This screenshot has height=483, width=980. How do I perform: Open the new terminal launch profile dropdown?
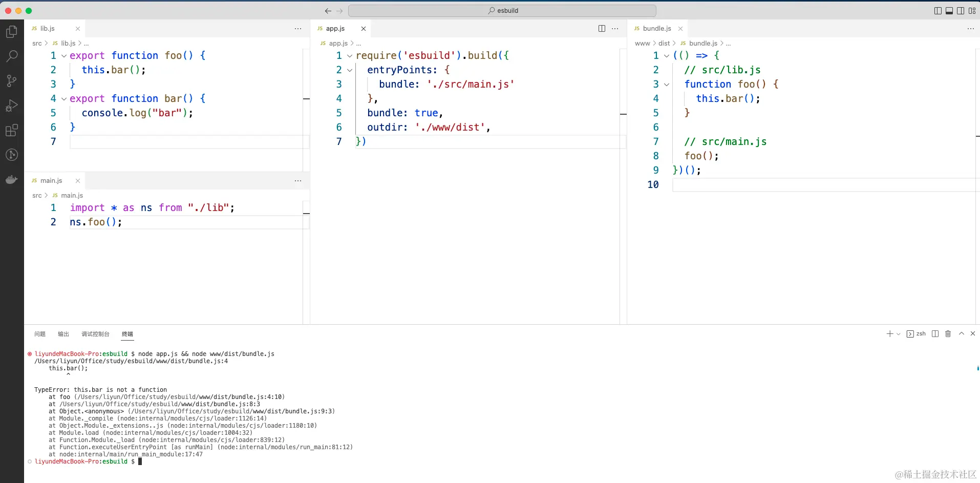pyautogui.click(x=898, y=334)
